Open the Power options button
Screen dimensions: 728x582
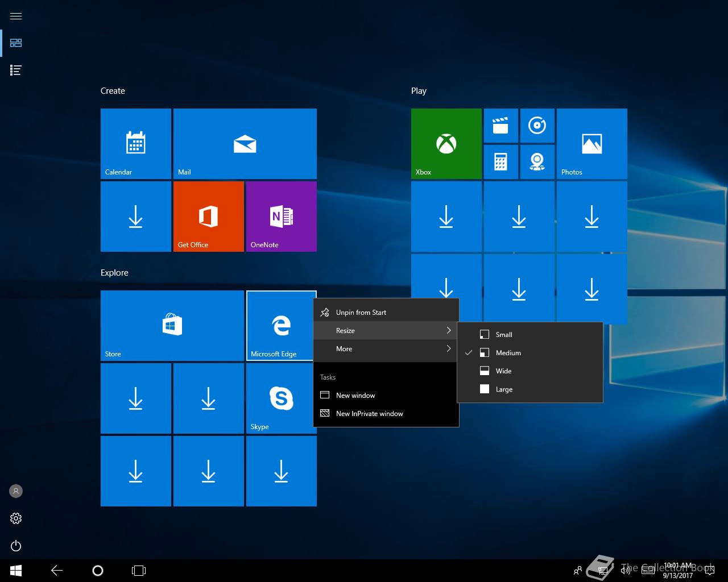(x=16, y=546)
